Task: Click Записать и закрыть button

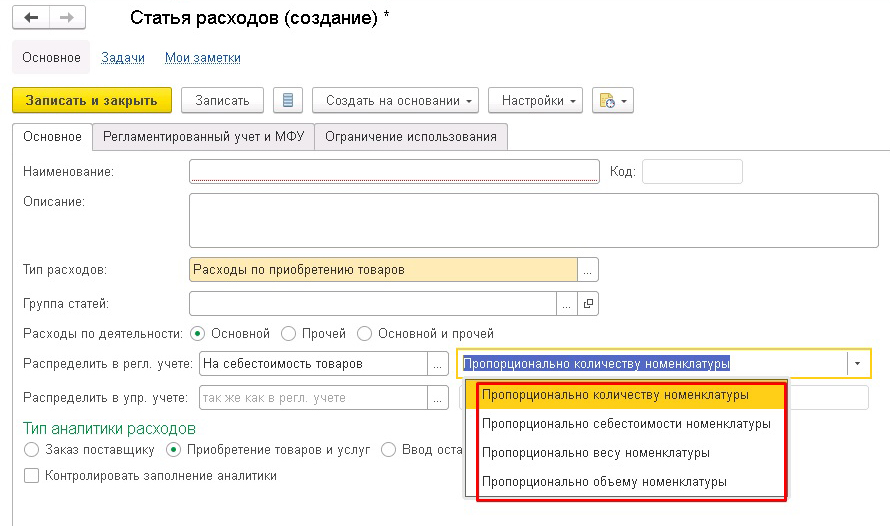Action: (92, 100)
